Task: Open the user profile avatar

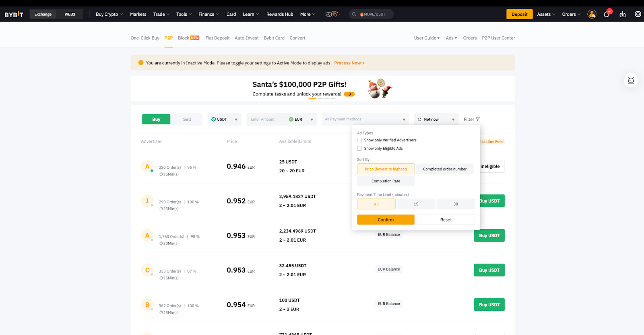Action: click(592, 14)
